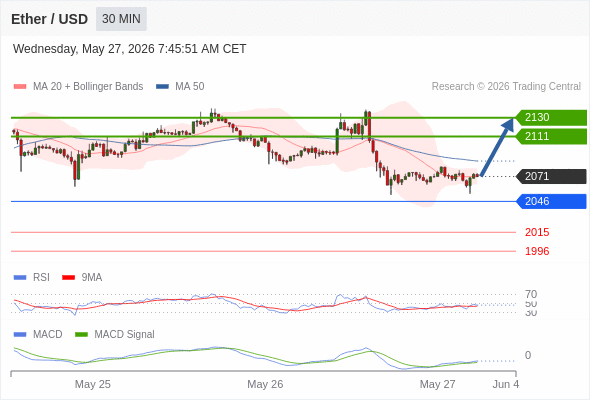Screen dimensions: 590x400
Task: Click the green 2130 resistance price tag
Action: pos(551,117)
